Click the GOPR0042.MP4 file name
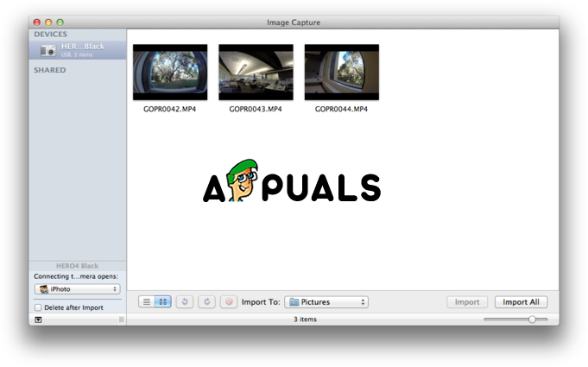This screenshot has width=588, height=367. 170,109
